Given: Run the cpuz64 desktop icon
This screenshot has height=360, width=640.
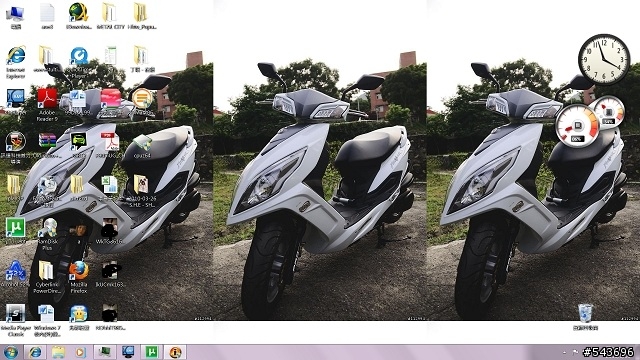Looking at the screenshot, I should click(142, 142).
